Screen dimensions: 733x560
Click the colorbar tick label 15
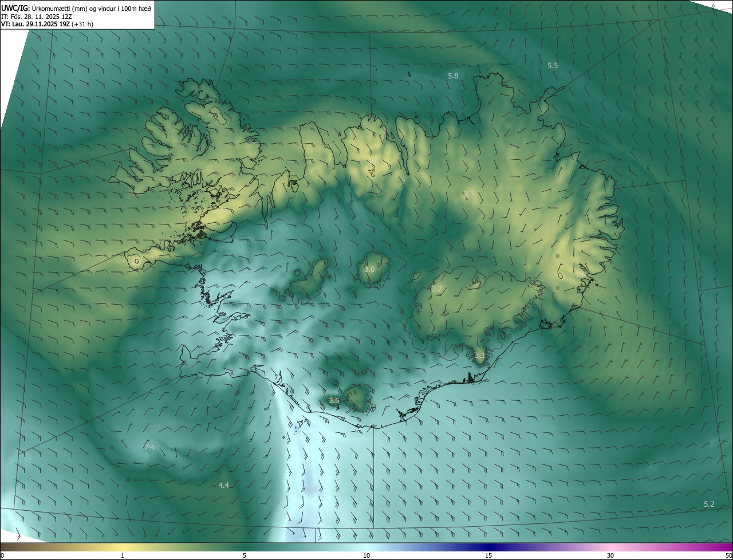(x=488, y=555)
